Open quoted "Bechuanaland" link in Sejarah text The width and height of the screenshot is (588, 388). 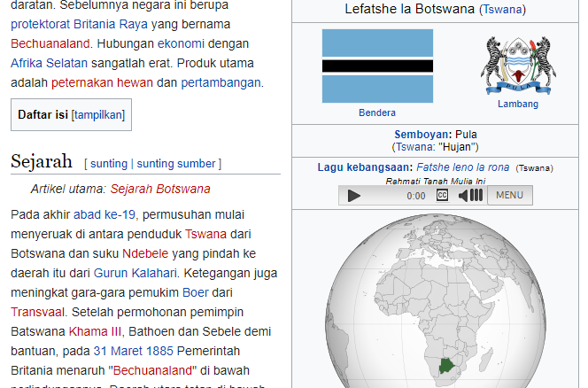pos(152,371)
